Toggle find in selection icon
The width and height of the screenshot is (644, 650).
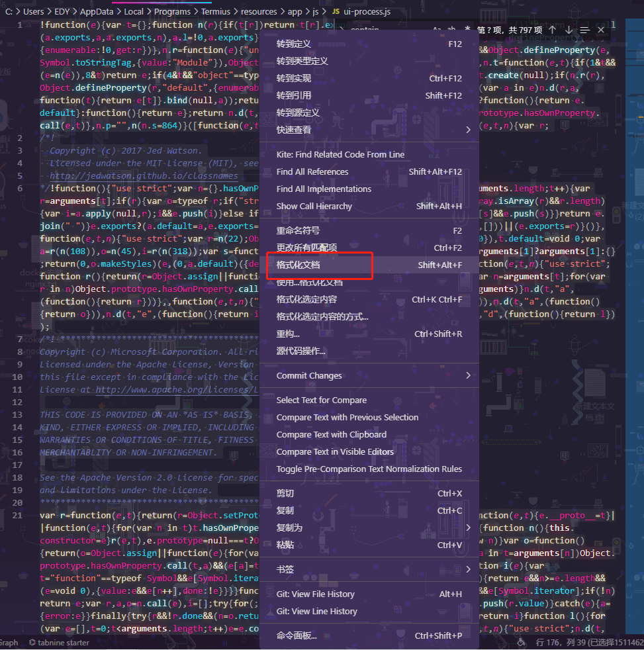(584, 30)
